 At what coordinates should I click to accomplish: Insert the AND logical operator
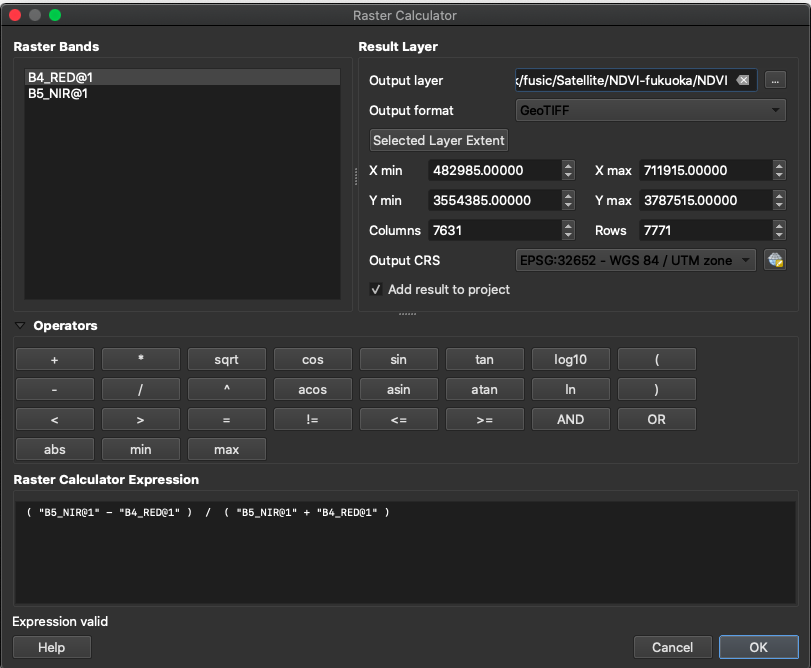(x=570, y=419)
